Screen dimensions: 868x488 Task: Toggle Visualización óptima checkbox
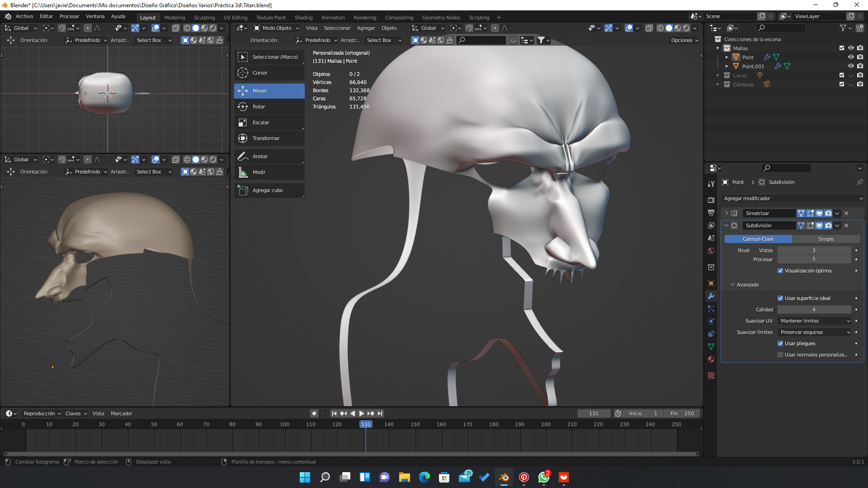coord(780,271)
